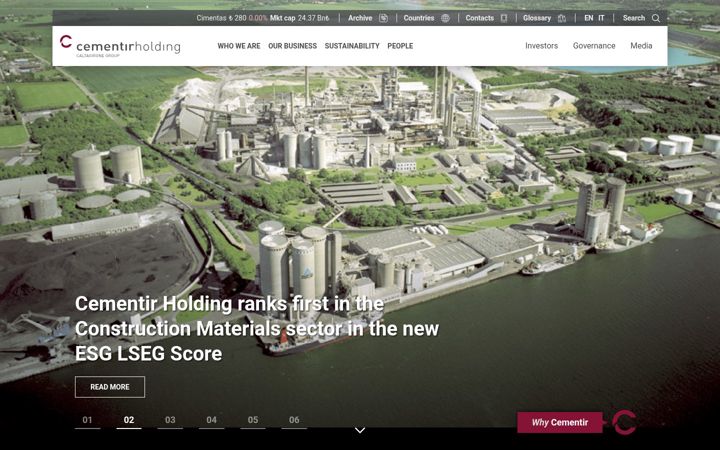This screenshot has width=720, height=450.
Task: Open the Archive icon in top bar
Action: [383, 18]
